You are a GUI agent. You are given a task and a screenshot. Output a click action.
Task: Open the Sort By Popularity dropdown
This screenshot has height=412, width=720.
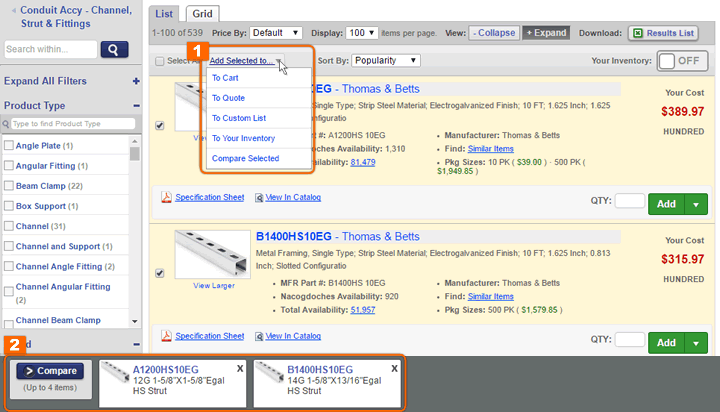386,61
